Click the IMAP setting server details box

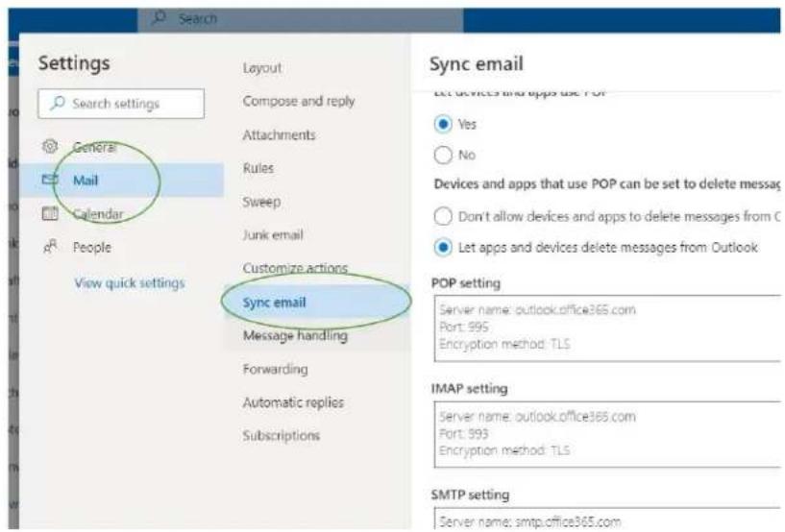click(607, 434)
